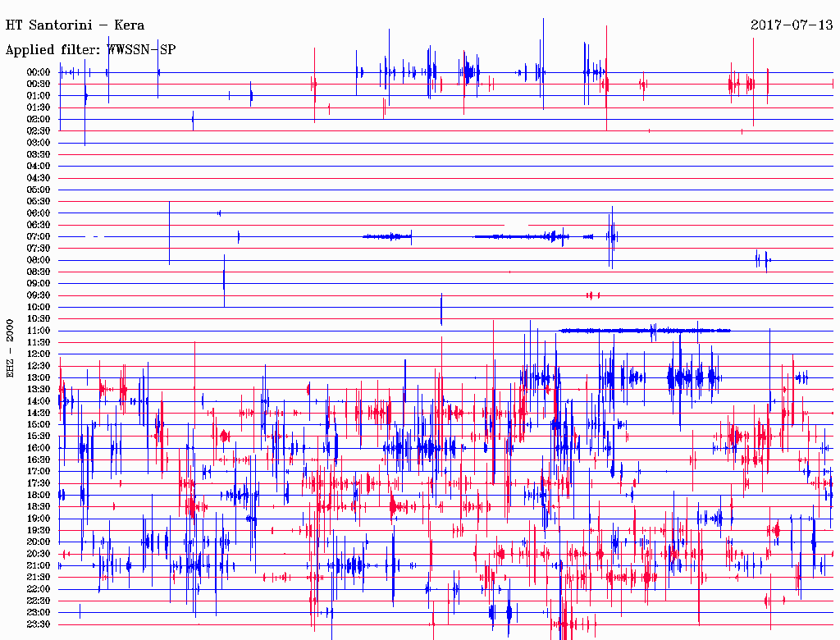840x640 pixels.
Task: Click the 06:00 time label
Action: coord(38,213)
